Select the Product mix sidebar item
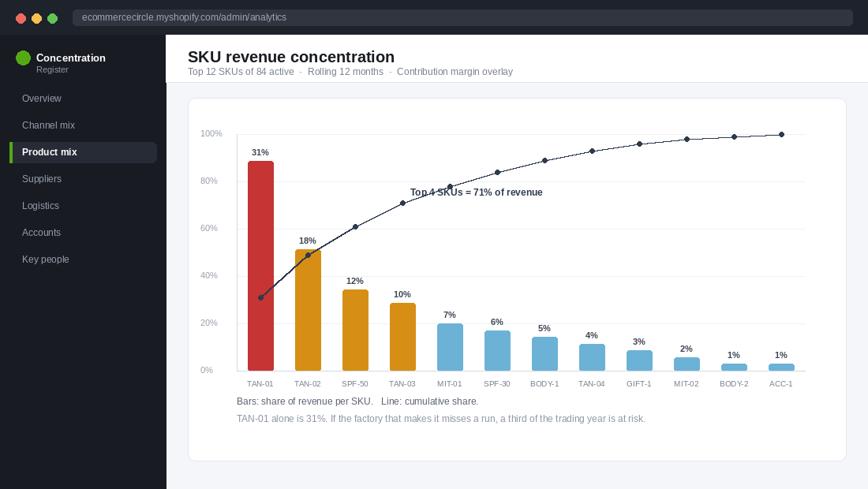This screenshot has width=868, height=489. pos(83,152)
